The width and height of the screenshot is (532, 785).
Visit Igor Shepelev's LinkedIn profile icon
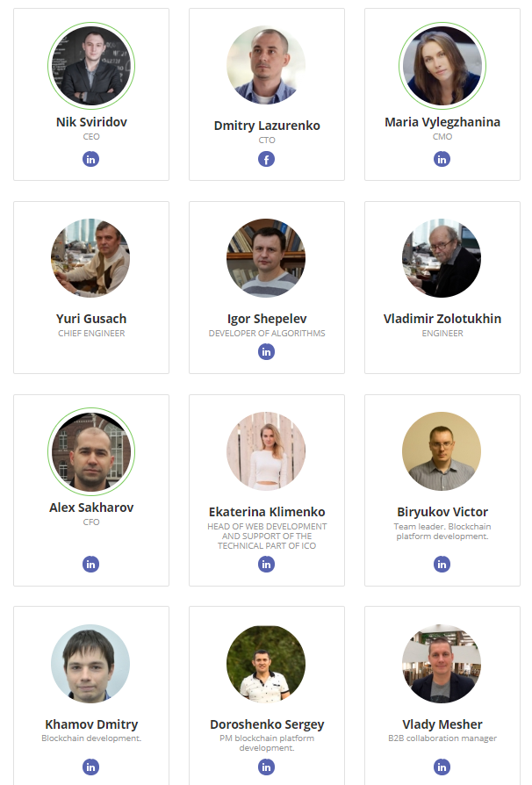266,352
